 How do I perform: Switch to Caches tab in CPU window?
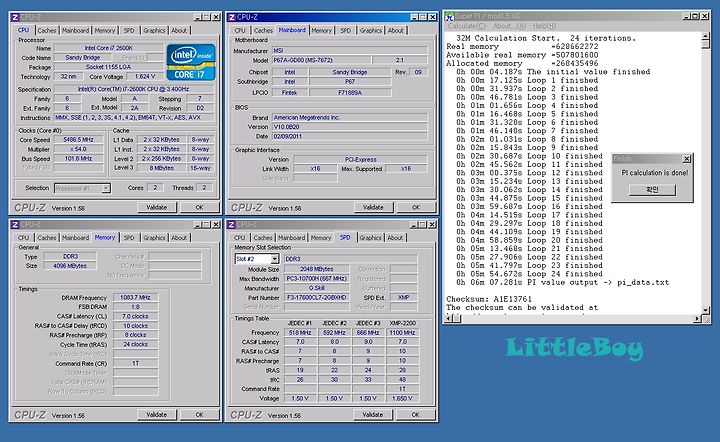(x=47, y=30)
